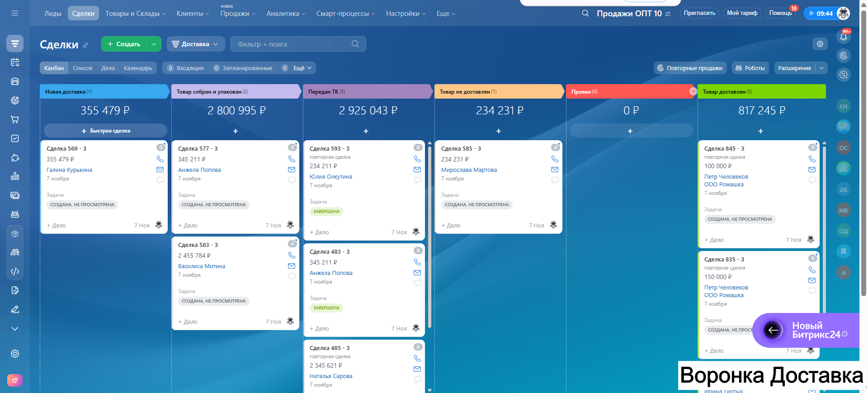Open kanban settings gear beside the filter

coord(820,44)
